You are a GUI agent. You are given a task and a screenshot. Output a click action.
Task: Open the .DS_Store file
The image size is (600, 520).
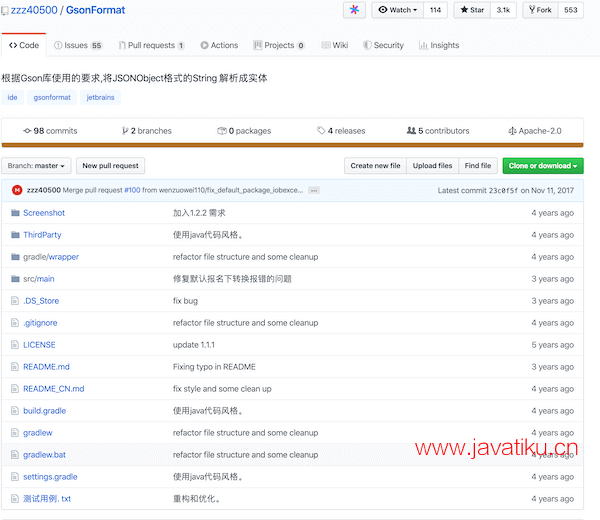41,301
